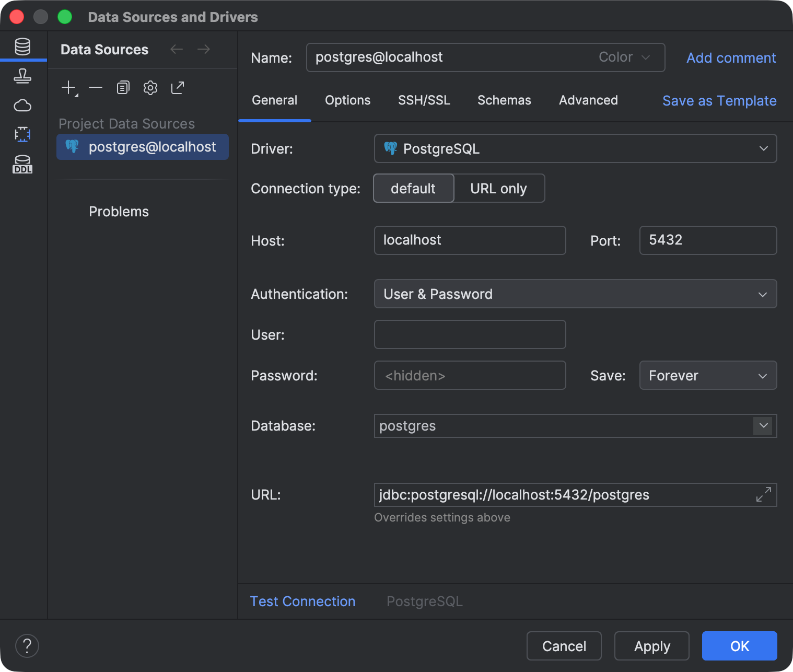This screenshot has width=793, height=672.
Task: Click the Port input field
Action: coord(708,240)
